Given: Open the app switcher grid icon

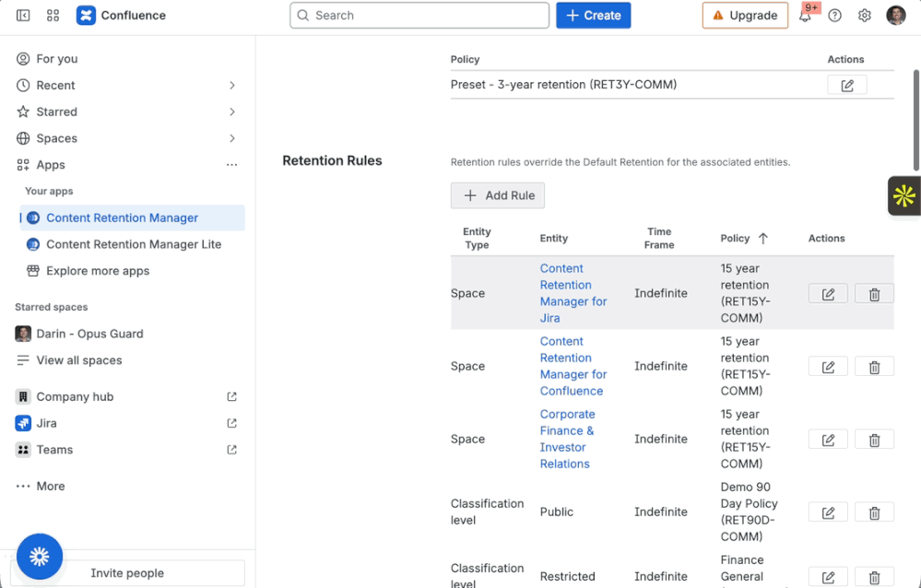Looking at the screenshot, I should [53, 16].
